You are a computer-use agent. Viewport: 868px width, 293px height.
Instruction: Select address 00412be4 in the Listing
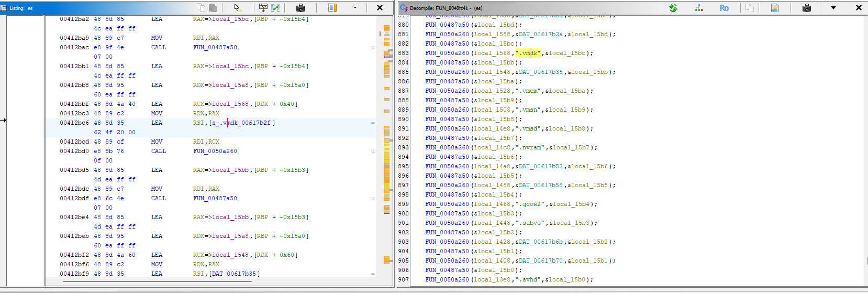tap(74, 217)
